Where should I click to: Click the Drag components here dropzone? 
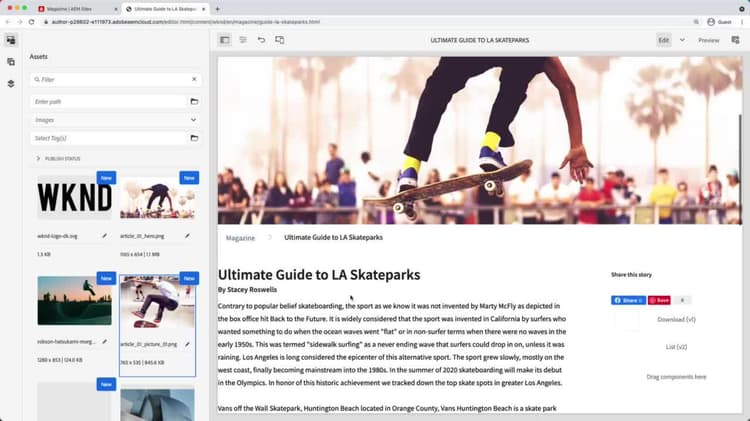[676, 377]
